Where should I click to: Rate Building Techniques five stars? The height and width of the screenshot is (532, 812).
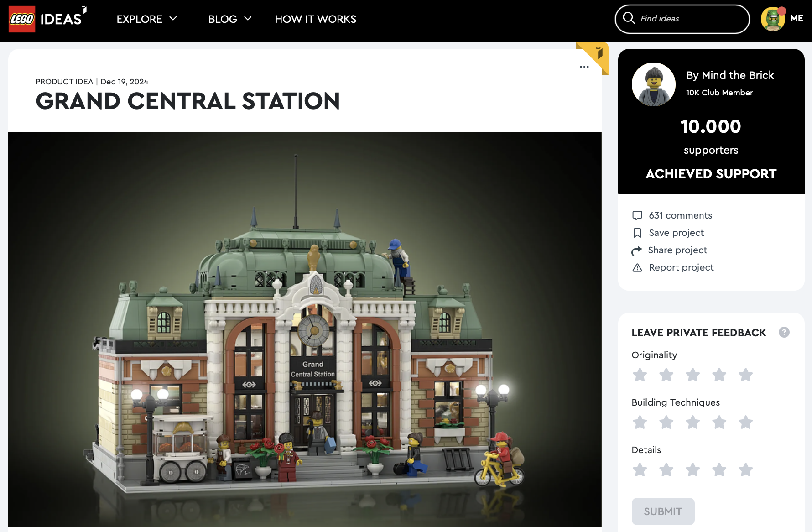tap(746, 422)
